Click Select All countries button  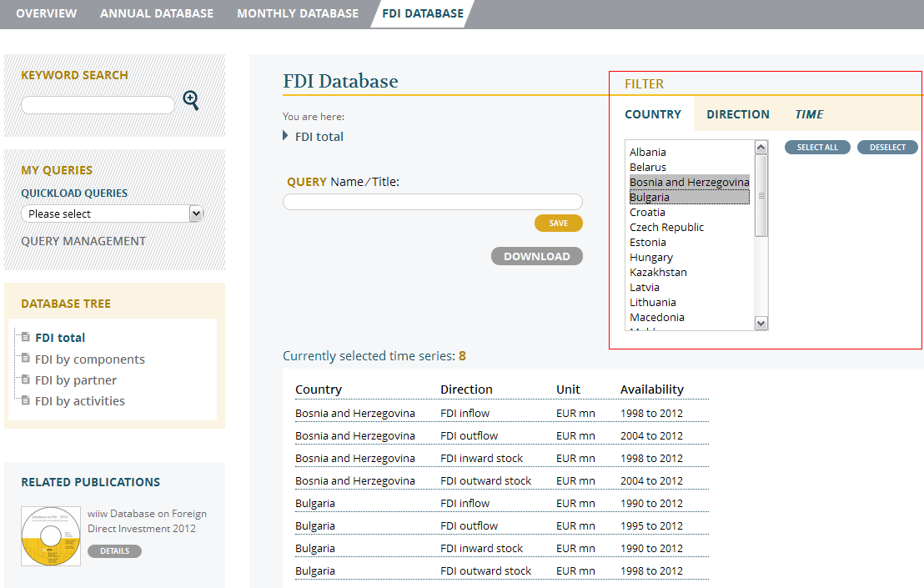(x=816, y=148)
